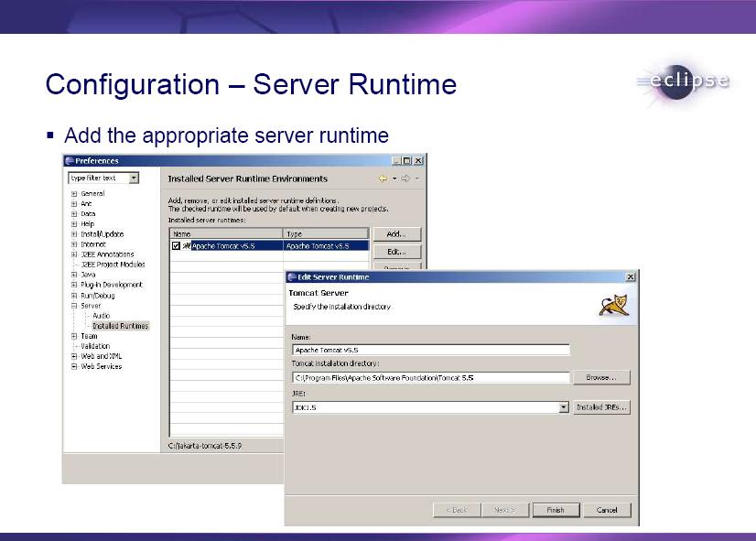756x541 pixels.
Task: Click the forward arrow icon in Preferences
Action: pyautogui.click(x=405, y=179)
